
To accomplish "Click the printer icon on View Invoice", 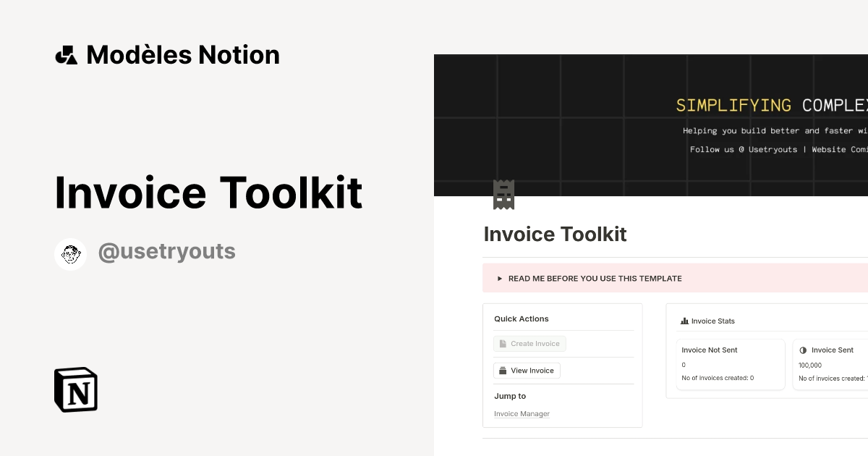I will [x=501, y=370].
